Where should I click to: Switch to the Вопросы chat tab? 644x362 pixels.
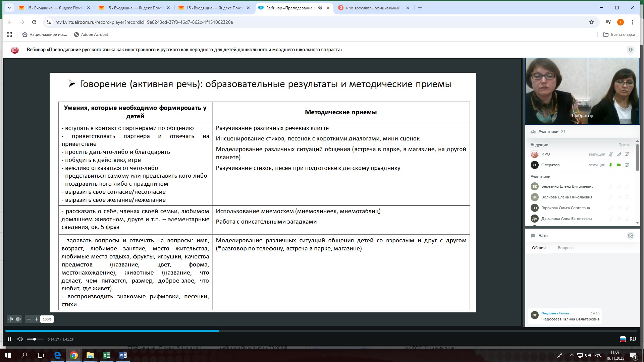pos(566,248)
